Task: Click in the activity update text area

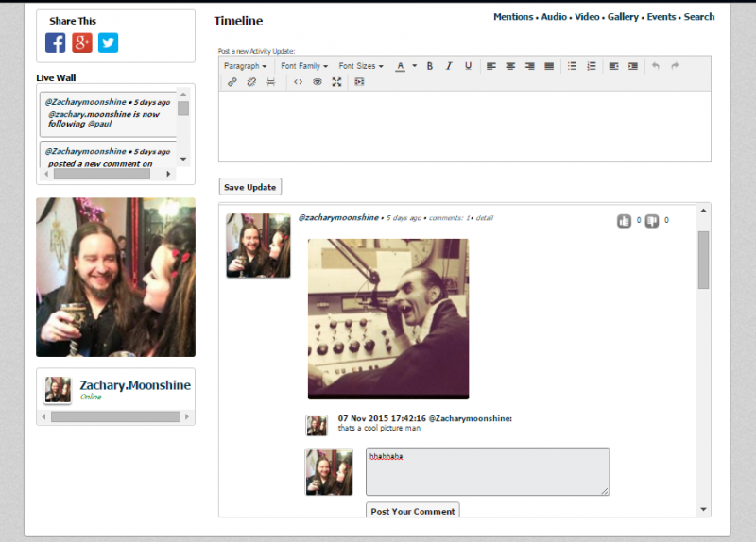Action: point(465,127)
